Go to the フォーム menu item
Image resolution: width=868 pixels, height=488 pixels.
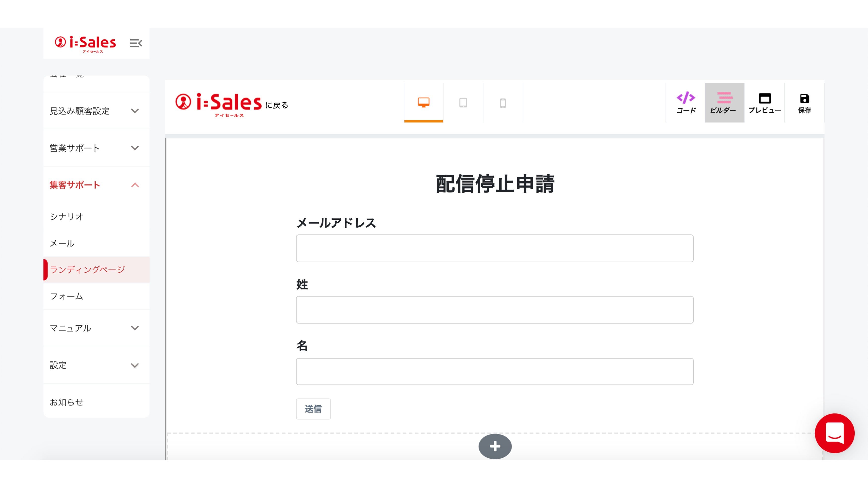pos(66,296)
